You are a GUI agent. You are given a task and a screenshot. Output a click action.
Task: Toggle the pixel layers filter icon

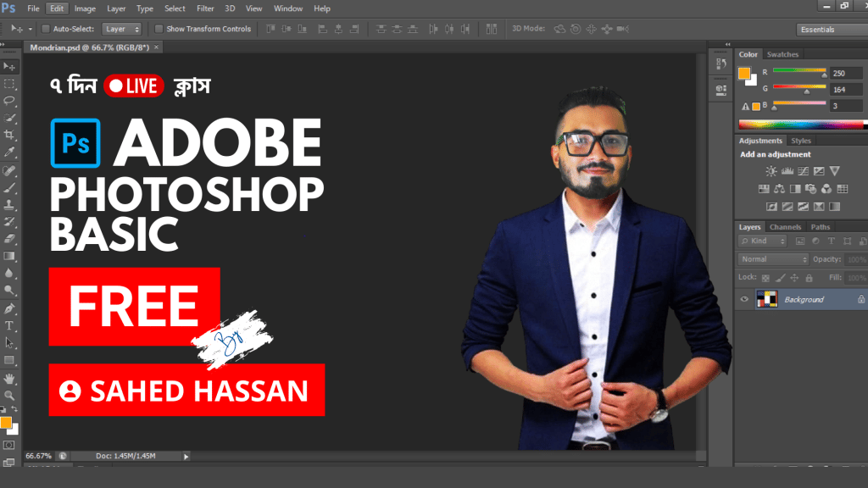(800, 241)
